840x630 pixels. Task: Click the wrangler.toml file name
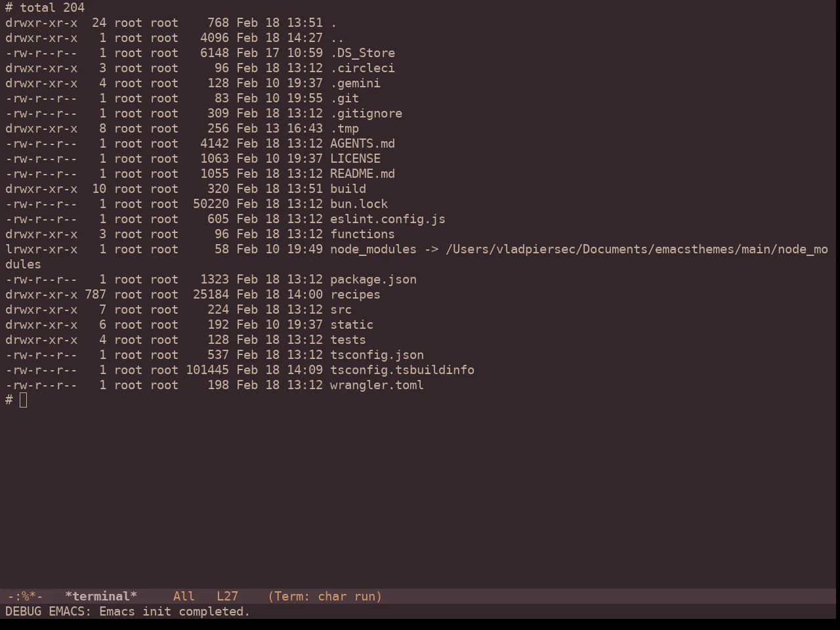click(x=377, y=385)
